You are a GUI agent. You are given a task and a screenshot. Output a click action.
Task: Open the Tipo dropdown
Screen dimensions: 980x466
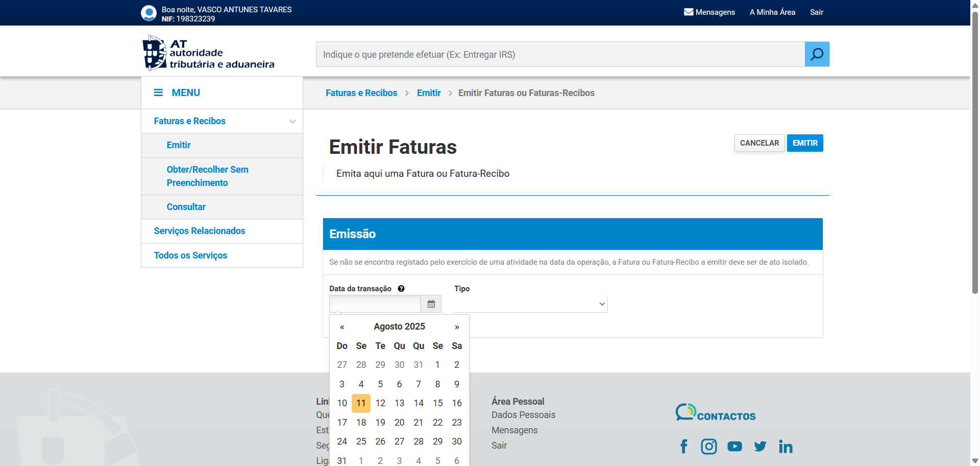(x=531, y=304)
